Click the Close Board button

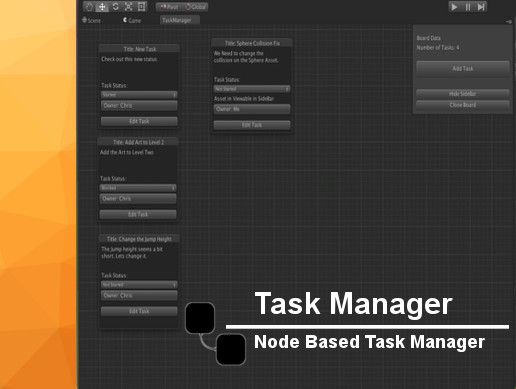(x=463, y=105)
